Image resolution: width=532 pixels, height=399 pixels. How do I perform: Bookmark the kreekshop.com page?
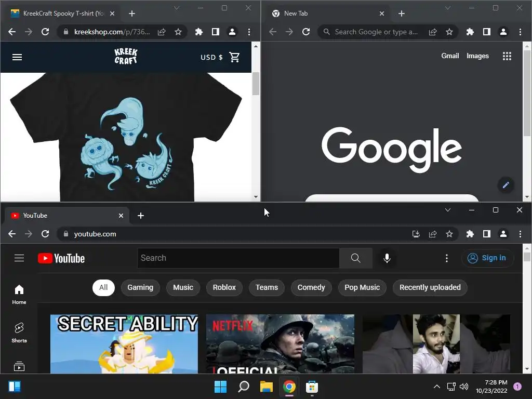point(178,32)
